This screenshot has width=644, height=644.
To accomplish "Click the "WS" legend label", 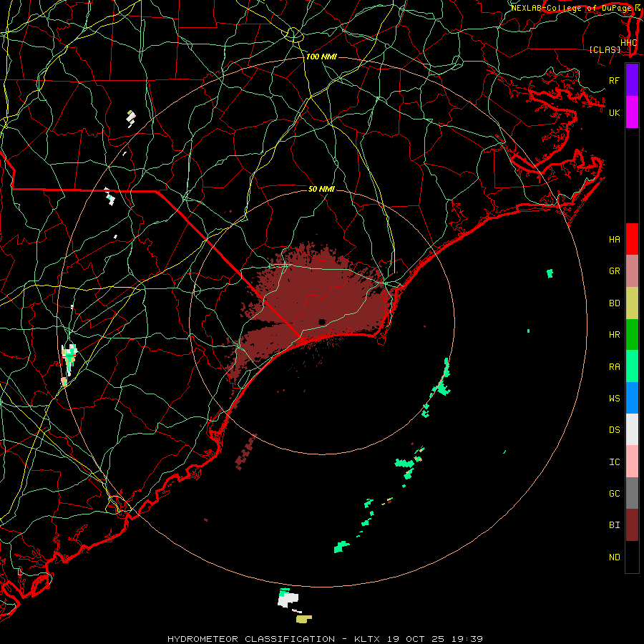I will 615,399.
